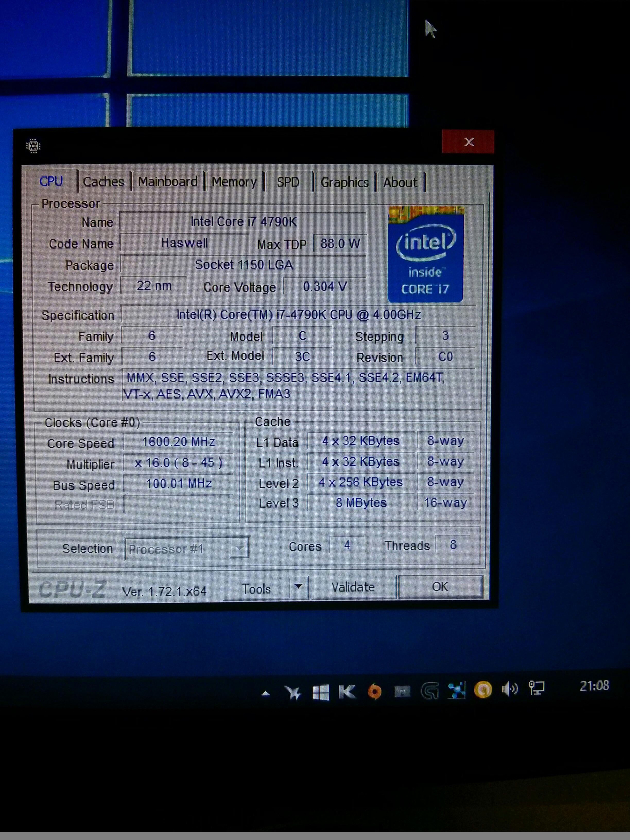Viewport: 630px width, 840px height.
Task: Click the OK button
Action: [x=440, y=587]
